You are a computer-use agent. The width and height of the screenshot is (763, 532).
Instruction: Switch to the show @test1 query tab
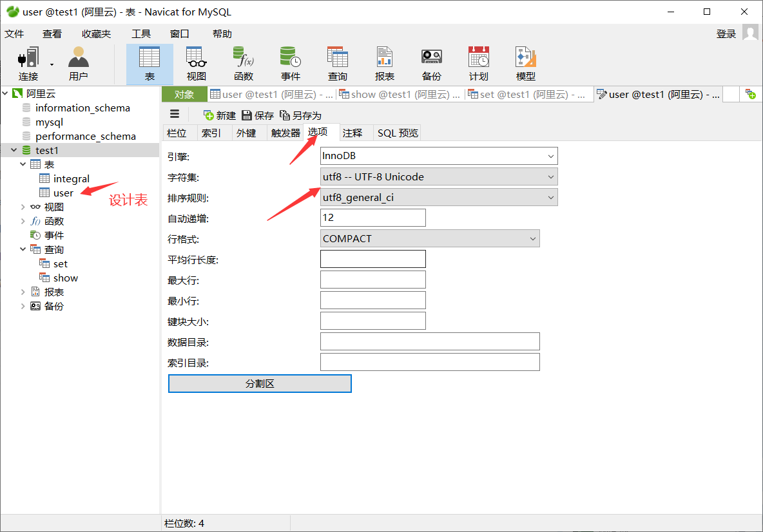(x=400, y=94)
